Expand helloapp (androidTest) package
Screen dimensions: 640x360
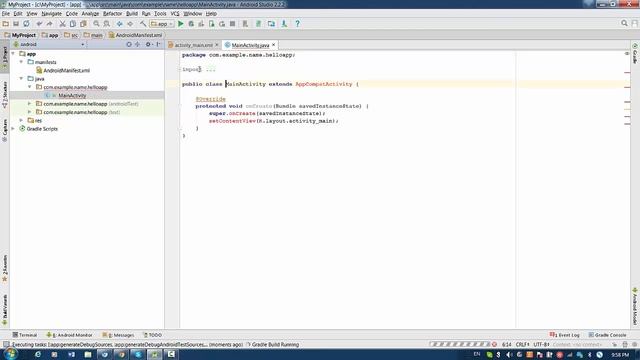coord(29,104)
